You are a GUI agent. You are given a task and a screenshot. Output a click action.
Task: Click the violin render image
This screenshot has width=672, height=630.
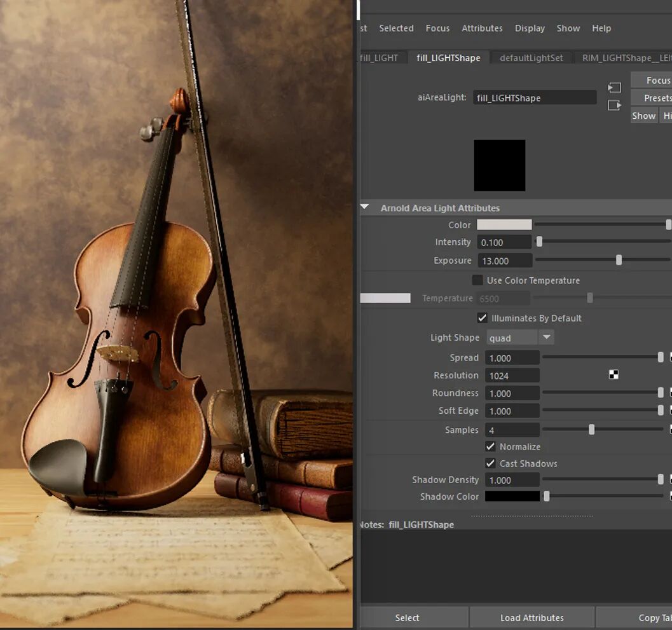[x=176, y=314]
